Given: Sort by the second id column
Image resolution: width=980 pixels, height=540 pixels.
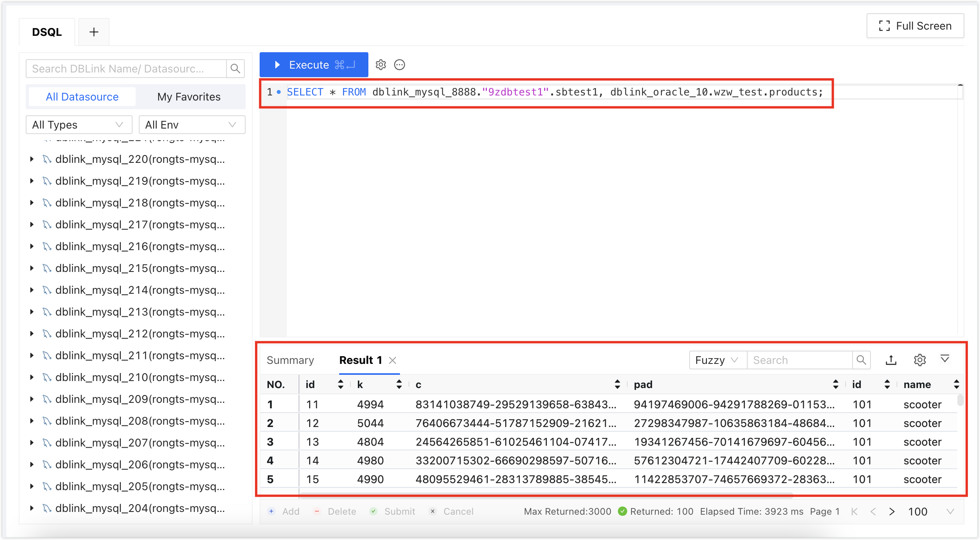Looking at the screenshot, I should coord(887,385).
